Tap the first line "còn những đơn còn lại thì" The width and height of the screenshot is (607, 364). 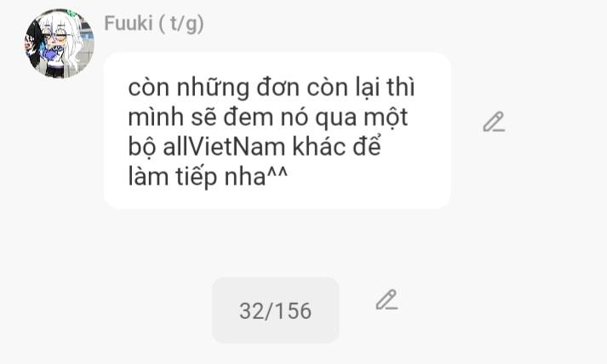pyautogui.click(x=272, y=88)
